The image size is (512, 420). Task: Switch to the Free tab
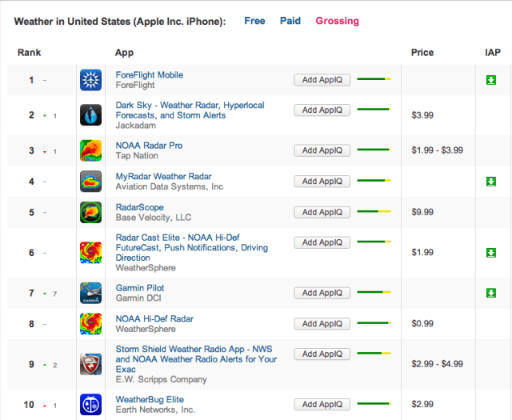(x=254, y=21)
